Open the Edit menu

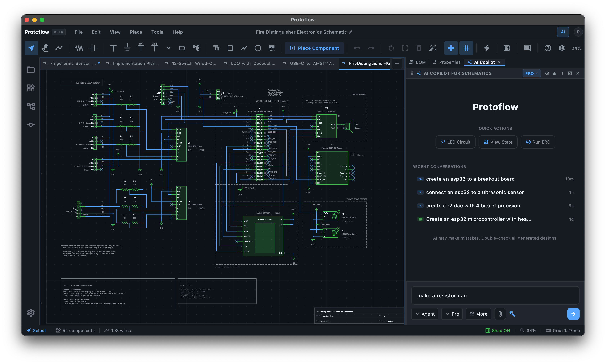pyautogui.click(x=96, y=32)
